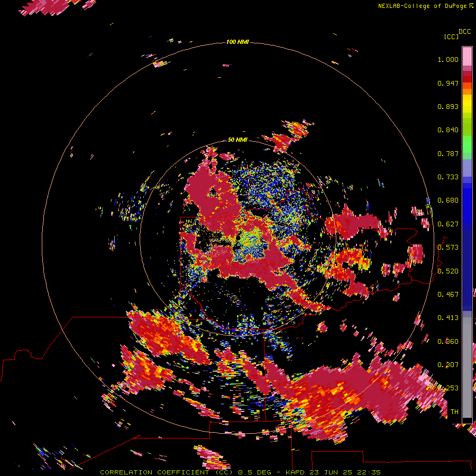476x476 pixels.
Task: Click the 0.360 color scale value
Action: click(x=448, y=342)
